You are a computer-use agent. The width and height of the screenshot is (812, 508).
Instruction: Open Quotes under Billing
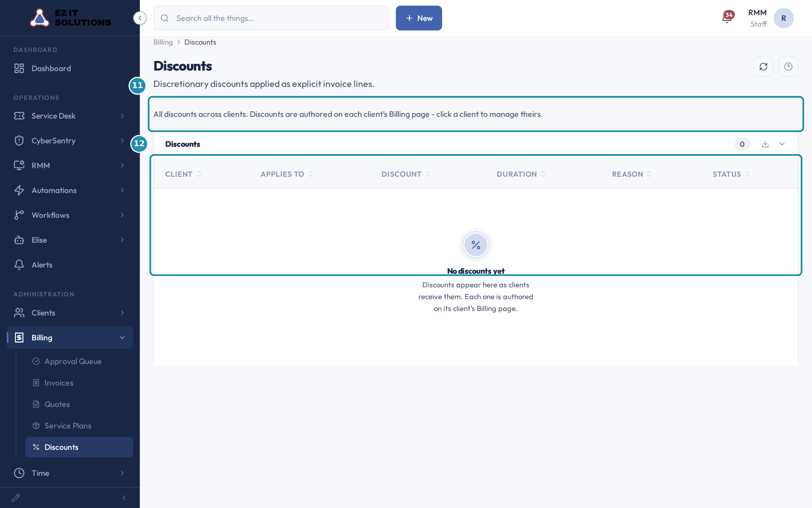coord(79,404)
